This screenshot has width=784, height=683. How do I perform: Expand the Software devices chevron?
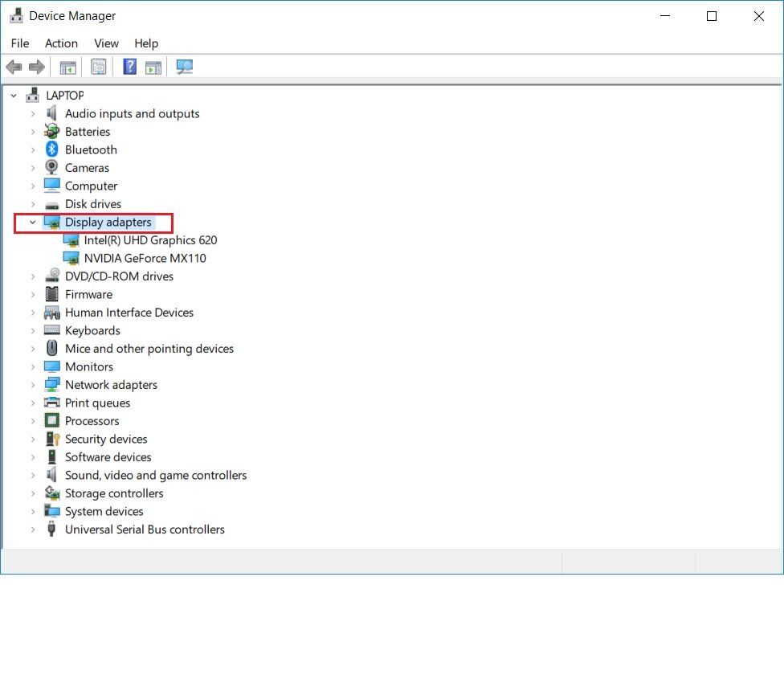[x=32, y=457]
